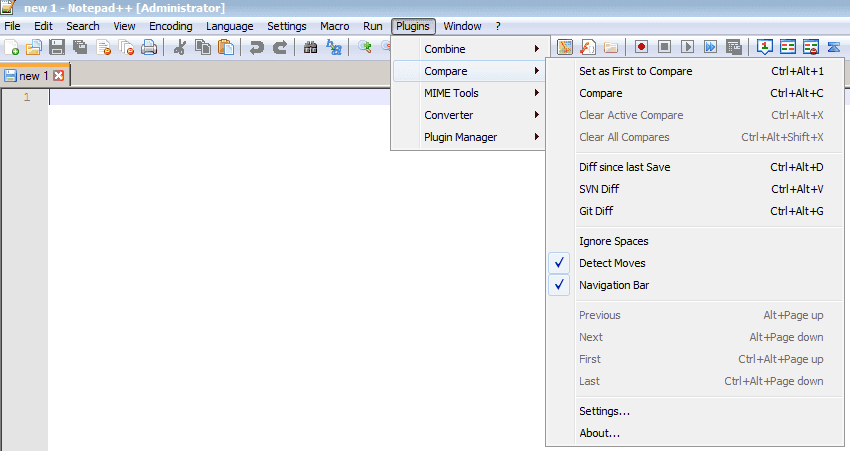
Task: Open the Macro menu
Action: click(x=334, y=26)
